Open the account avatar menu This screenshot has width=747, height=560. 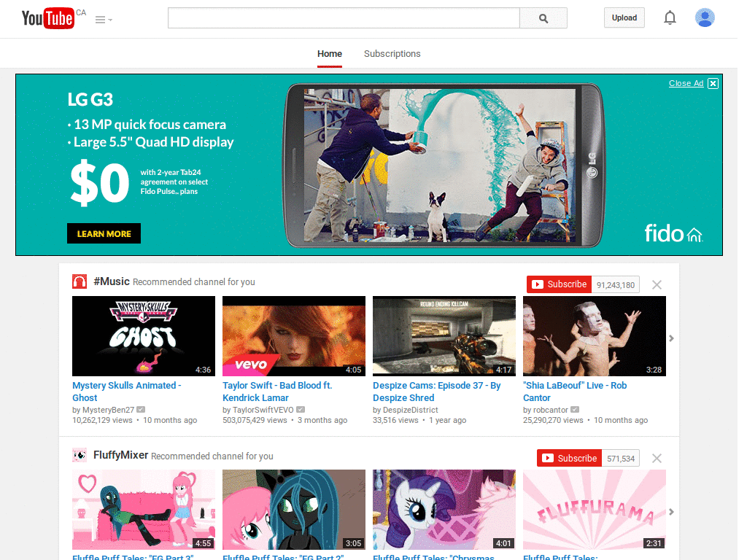click(x=705, y=17)
